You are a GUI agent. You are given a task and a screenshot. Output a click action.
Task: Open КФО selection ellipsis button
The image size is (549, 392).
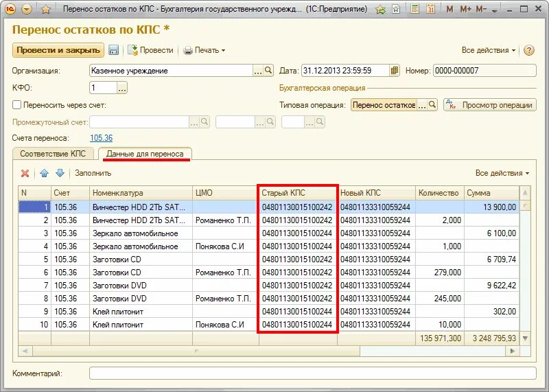pos(122,88)
